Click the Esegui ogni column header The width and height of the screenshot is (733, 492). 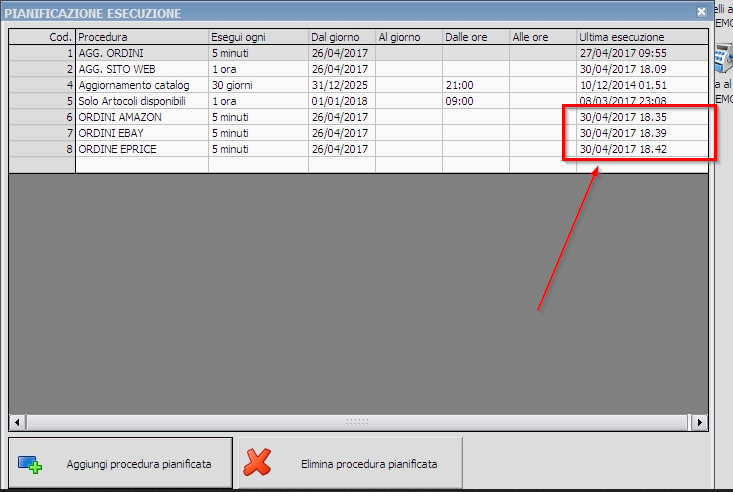point(258,37)
